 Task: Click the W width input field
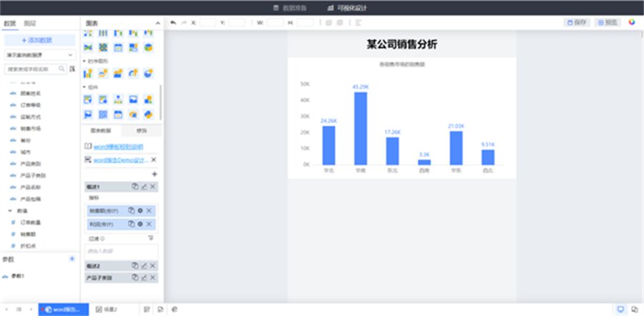(x=275, y=23)
